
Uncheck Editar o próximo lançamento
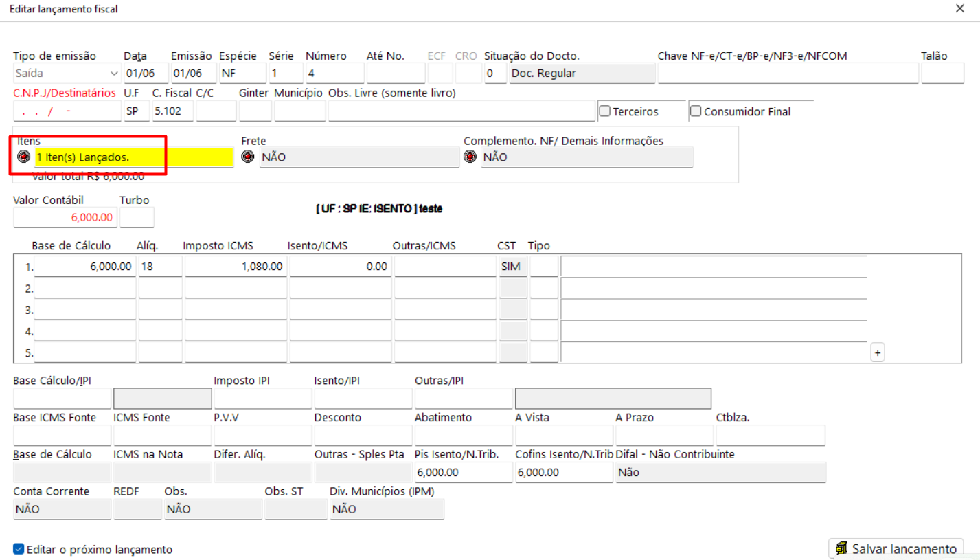point(19,549)
